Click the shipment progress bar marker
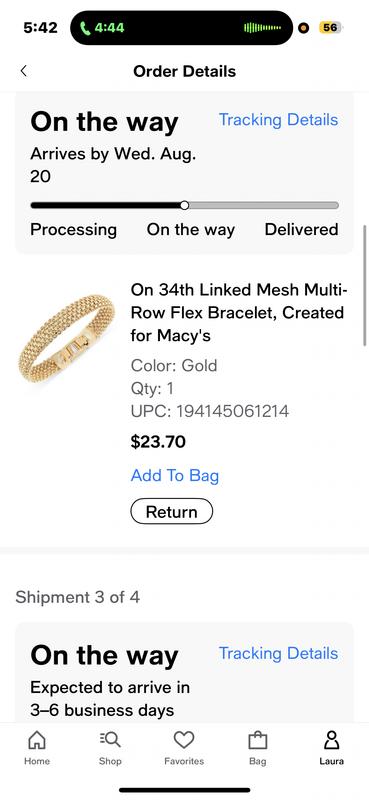This screenshot has width=369, height=800. click(x=184, y=205)
